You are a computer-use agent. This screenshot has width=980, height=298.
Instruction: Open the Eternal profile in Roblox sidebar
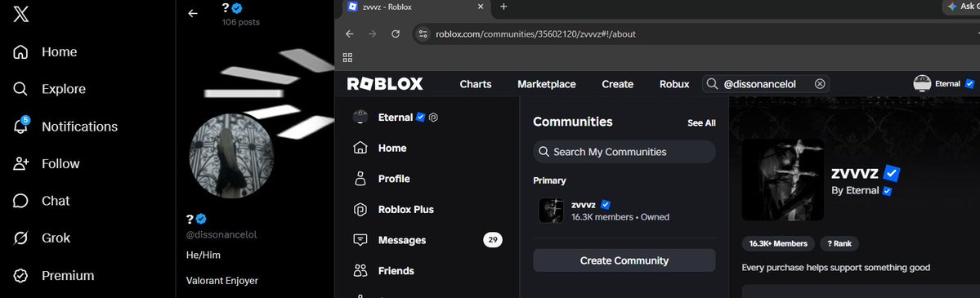pyautogui.click(x=395, y=117)
